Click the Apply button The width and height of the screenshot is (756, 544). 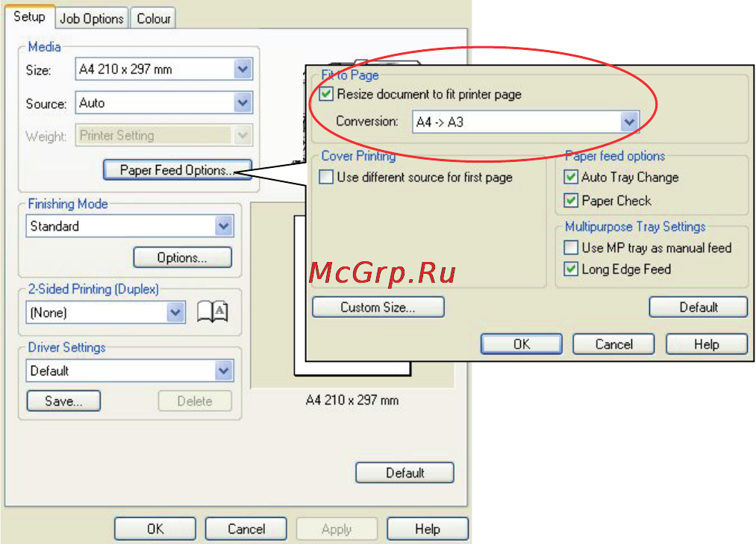tap(337, 529)
